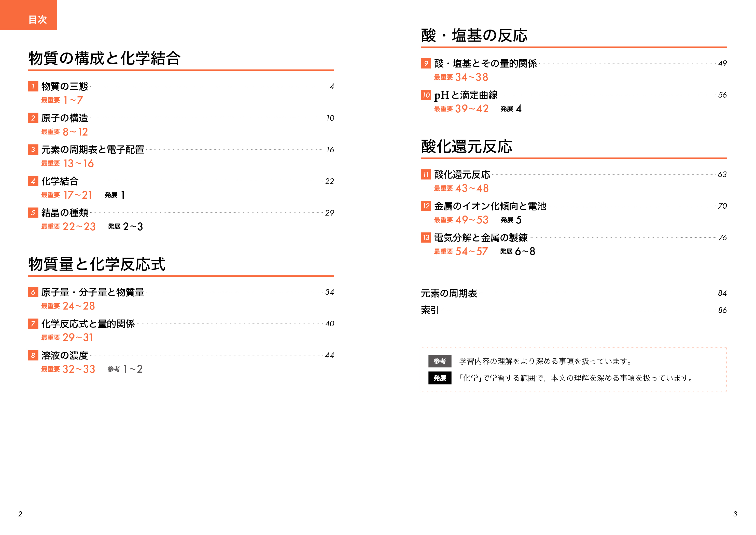Screen dimensions: 756x535
Task: Click the orange number 7 chapter badge
Action: pyautogui.click(x=33, y=324)
